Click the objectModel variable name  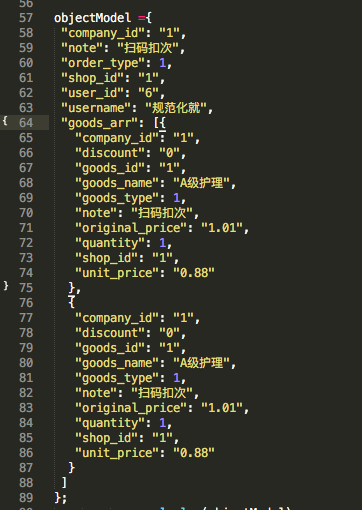pos(93,18)
